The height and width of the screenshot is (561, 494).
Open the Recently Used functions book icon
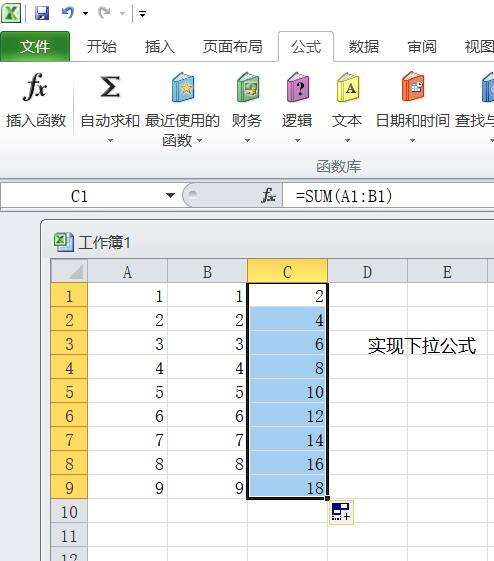[x=183, y=87]
